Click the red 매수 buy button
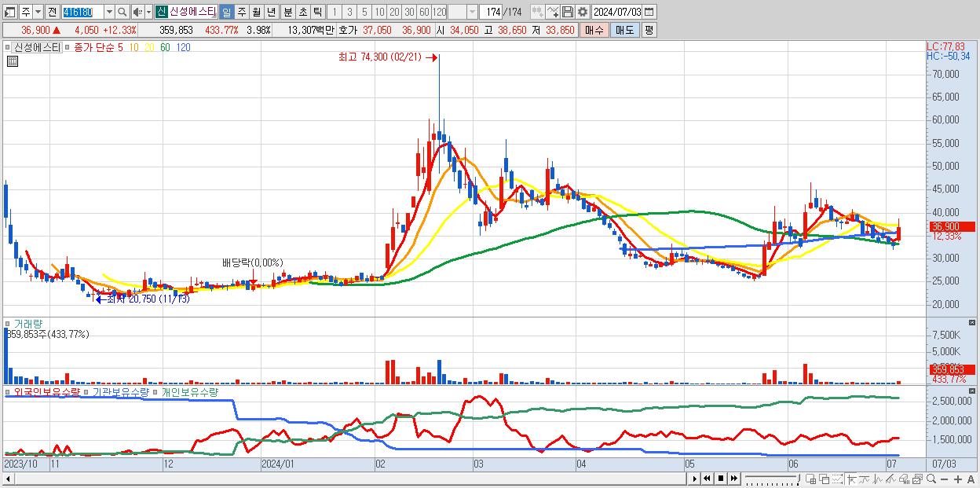This screenshot has height=488, width=980. (595, 30)
